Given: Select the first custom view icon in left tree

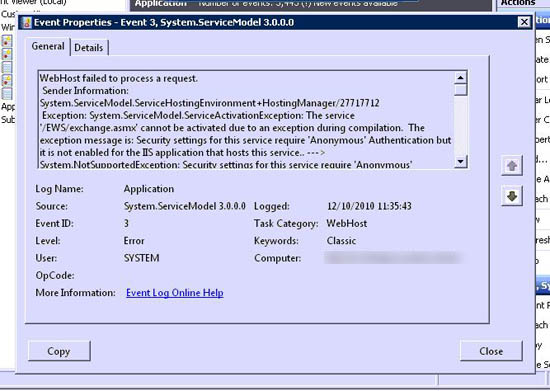Looking at the screenshot, I should click(x=7, y=41).
